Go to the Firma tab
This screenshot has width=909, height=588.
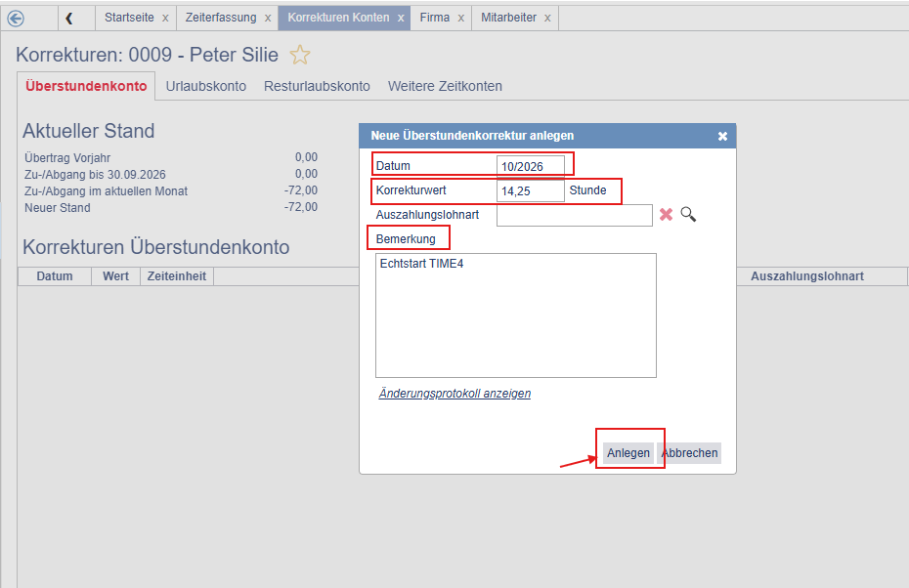click(x=435, y=18)
